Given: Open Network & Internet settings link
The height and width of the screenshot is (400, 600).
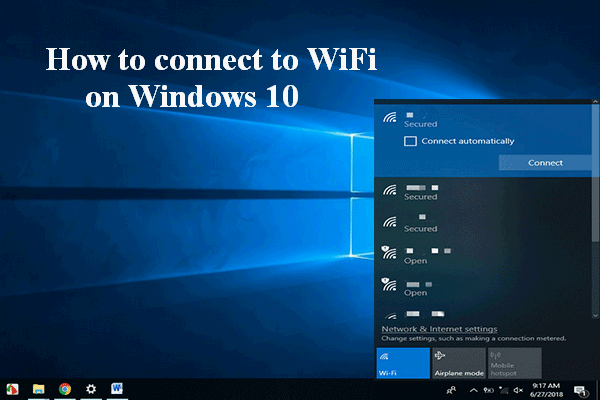Looking at the screenshot, I should [439, 329].
